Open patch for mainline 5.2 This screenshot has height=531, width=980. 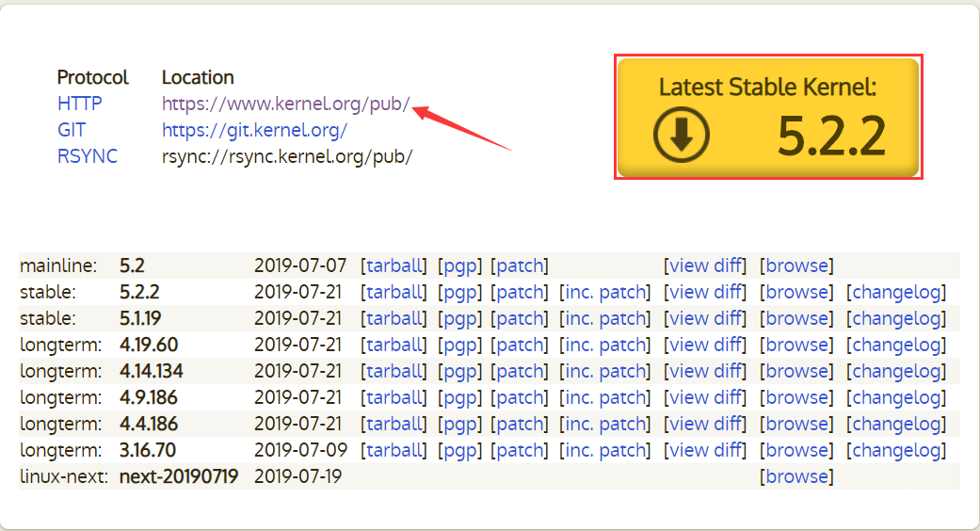point(520,266)
